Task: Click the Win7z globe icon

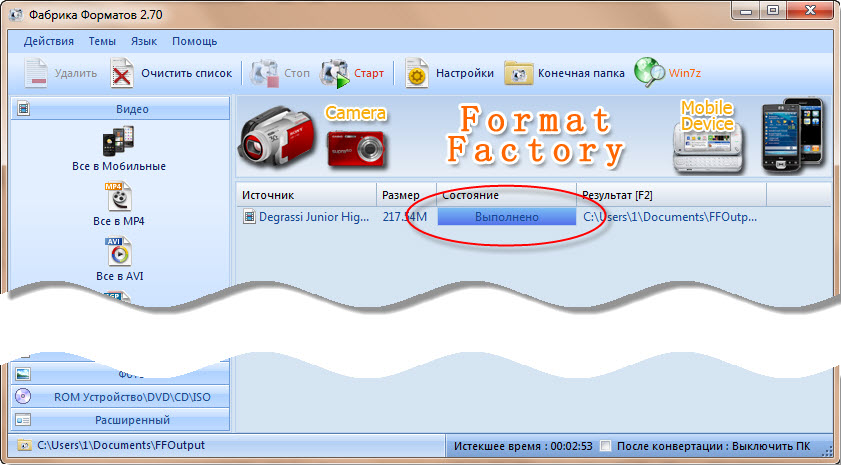Action: (x=650, y=72)
